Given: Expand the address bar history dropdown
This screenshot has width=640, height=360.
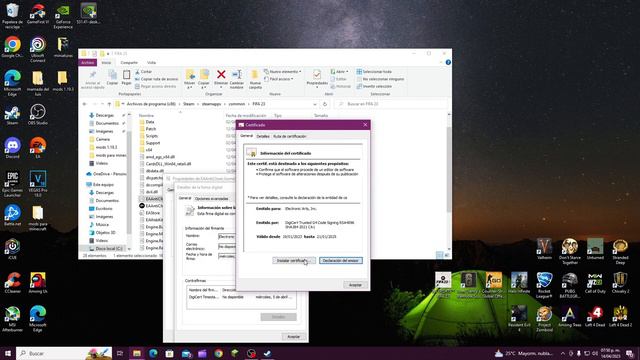Looking at the screenshot, I should [x=315, y=104].
